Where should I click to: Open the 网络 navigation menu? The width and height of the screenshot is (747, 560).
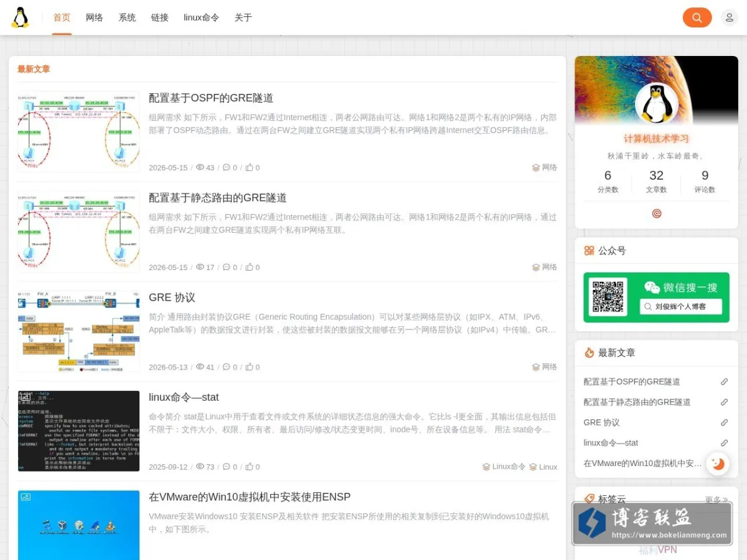(x=95, y=17)
